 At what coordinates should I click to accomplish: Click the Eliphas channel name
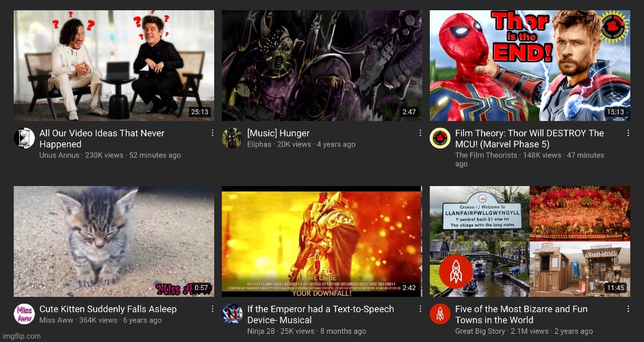[x=259, y=144]
